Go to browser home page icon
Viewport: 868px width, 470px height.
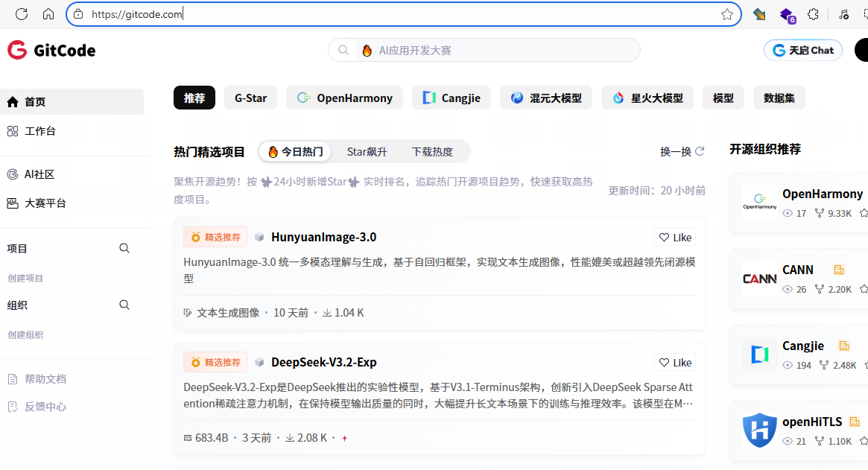tap(48, 14)
